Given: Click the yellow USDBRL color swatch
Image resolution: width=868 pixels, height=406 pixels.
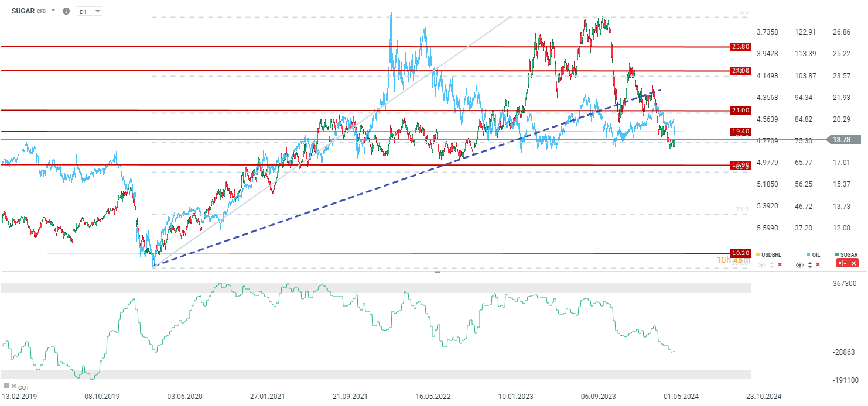Looking at the screenshot, I should click(x=758, y=254).
